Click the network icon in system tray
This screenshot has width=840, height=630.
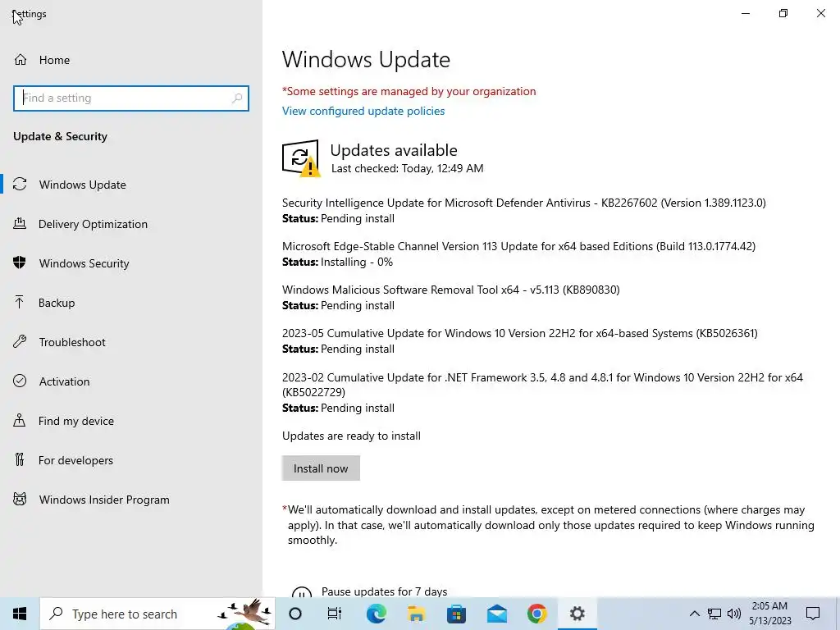[714, 614]
